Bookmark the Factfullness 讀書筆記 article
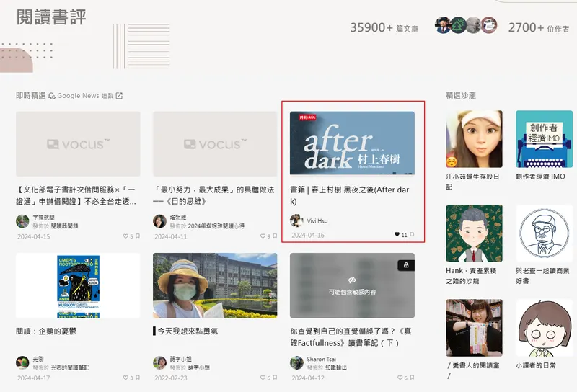Screen dimensions: 577x392 click(412, 378)
